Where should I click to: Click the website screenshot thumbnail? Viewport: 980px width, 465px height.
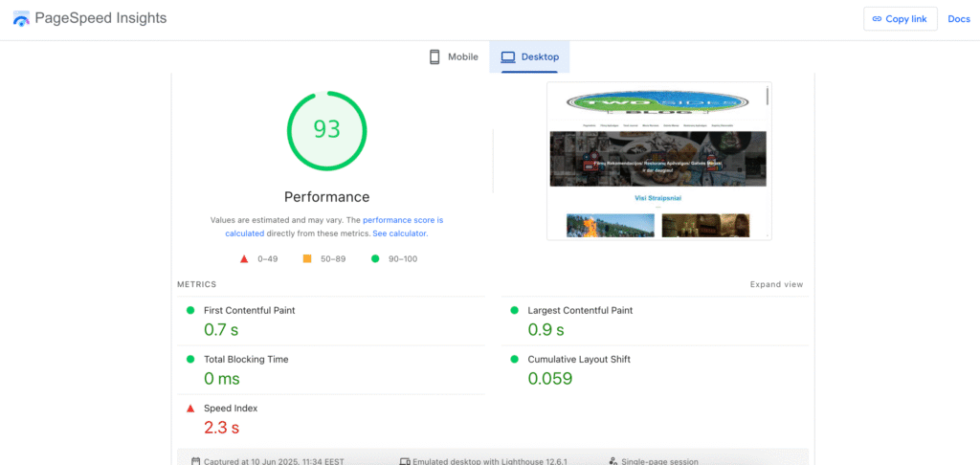pos(658,161)
